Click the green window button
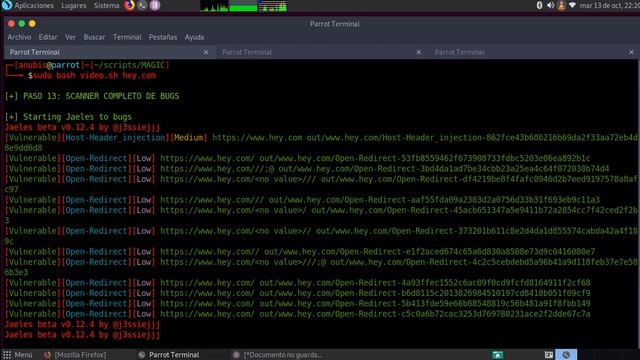 coord(22,24)
